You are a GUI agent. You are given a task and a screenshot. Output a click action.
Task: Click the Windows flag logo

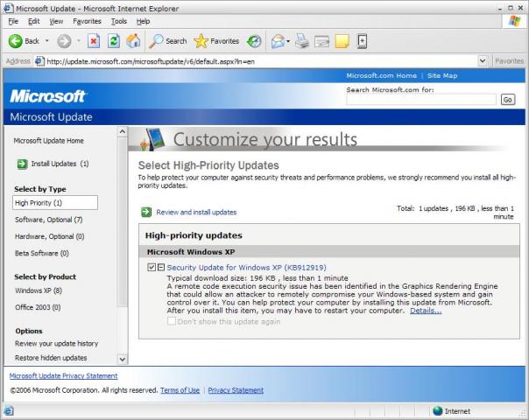(x=514, y=21)
